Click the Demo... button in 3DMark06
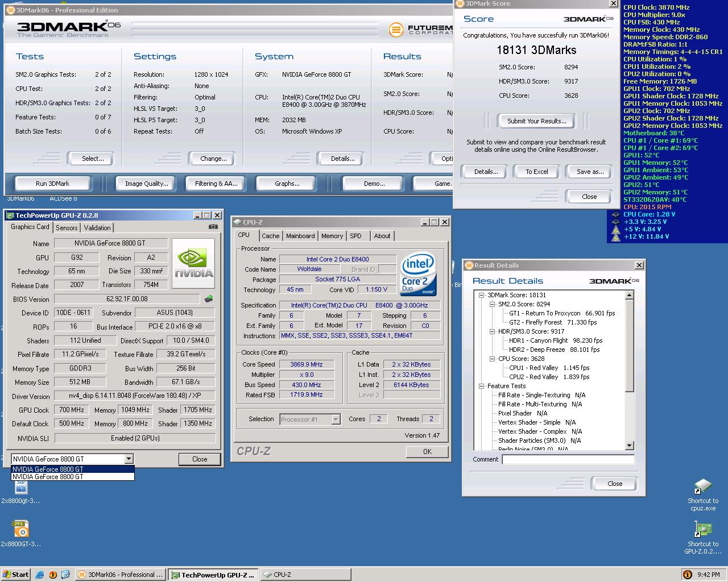 pos(374,184)
